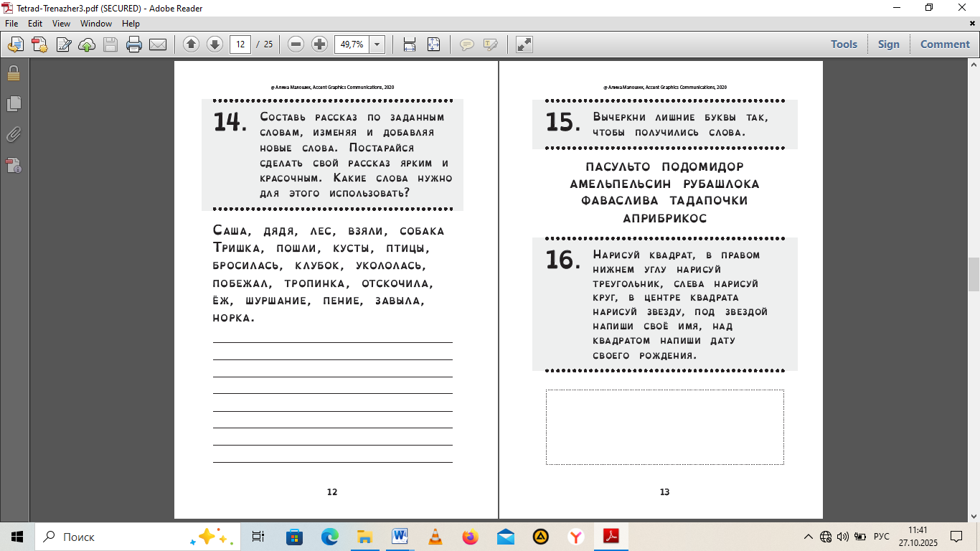This screenshot has height=551, width=980.
Task: Open the Tools pane
Action: point(844,44)
